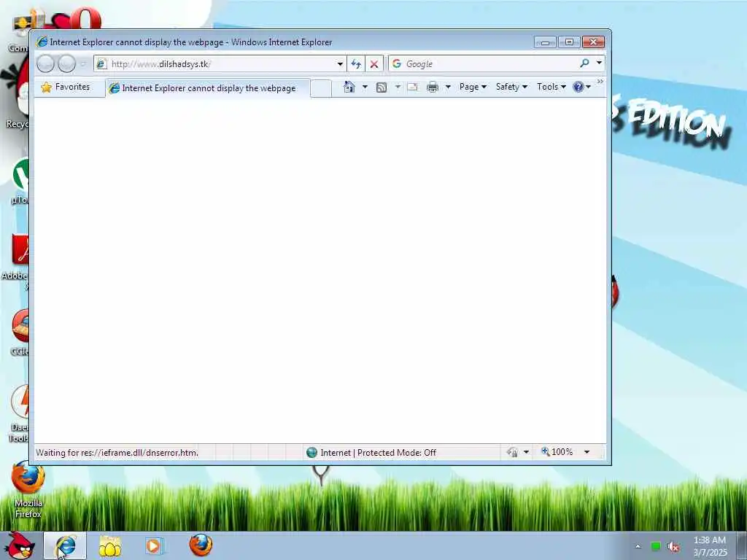Open the Tools menu
This screenshot has height=560, width=747.
[551, 87]
